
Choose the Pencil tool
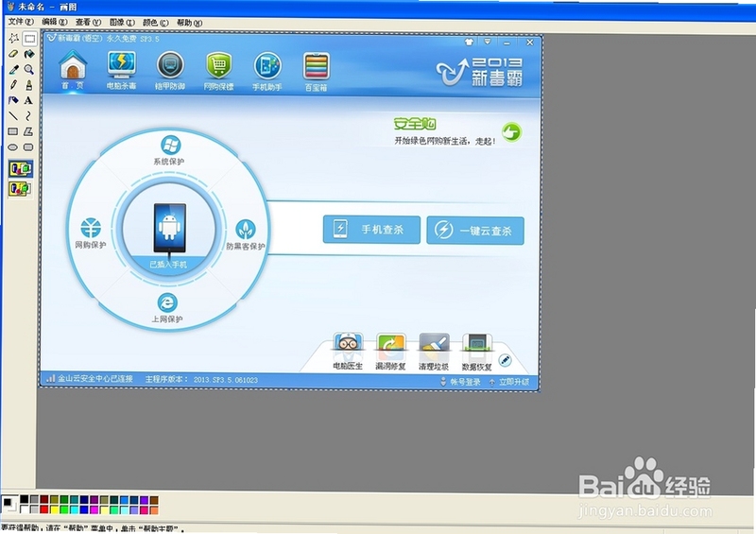click(13, 85)
